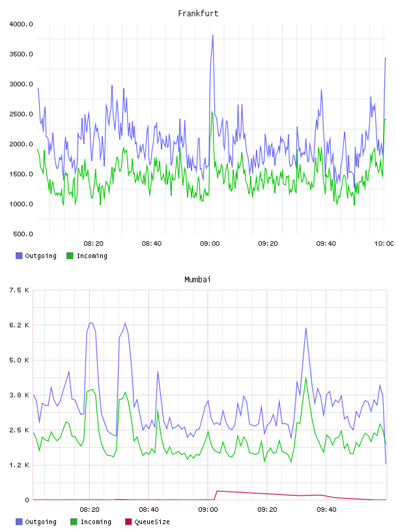The height and width of the screenshot is (532, 396).
Task: Click the 0 y-axis label in Mumbai
Action: point(27,500)
